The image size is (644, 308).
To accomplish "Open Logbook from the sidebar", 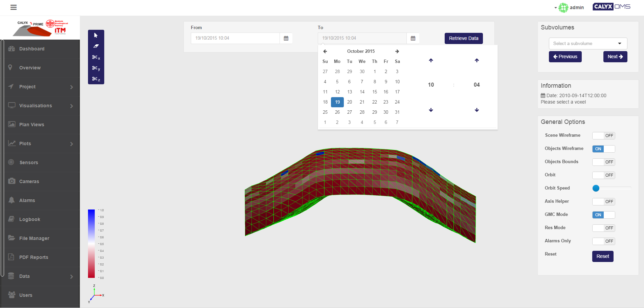I will pos(30,219).
